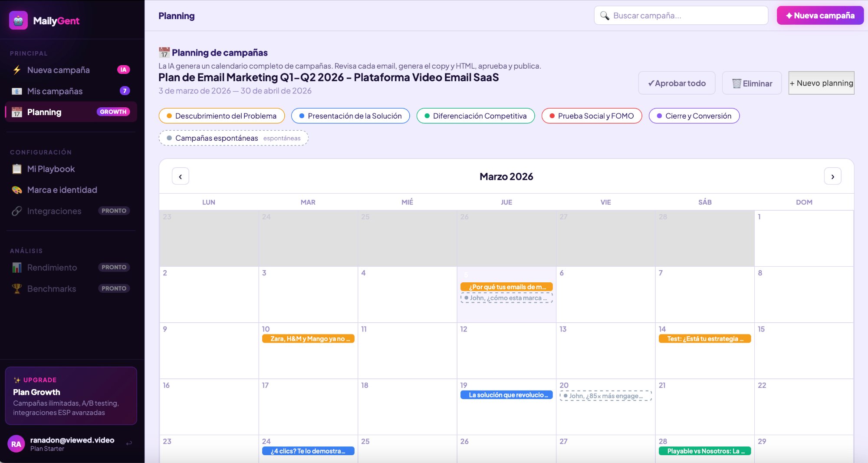The image size is (868, 463).
Task: Click the ranadon@viewed.video account name
Action: pyautogui.click(x=72, y=440)
